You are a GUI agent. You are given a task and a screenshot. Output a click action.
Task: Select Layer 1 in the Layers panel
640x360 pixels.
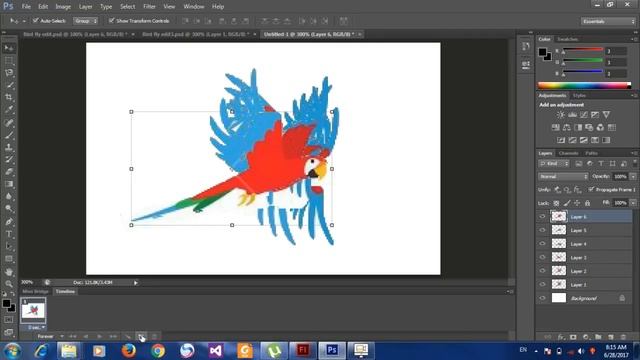pyautogui.click(x=584, y=284)
